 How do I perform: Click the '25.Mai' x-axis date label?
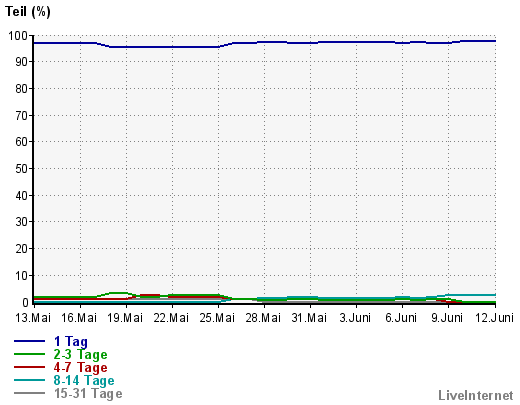tap(217, 318)
